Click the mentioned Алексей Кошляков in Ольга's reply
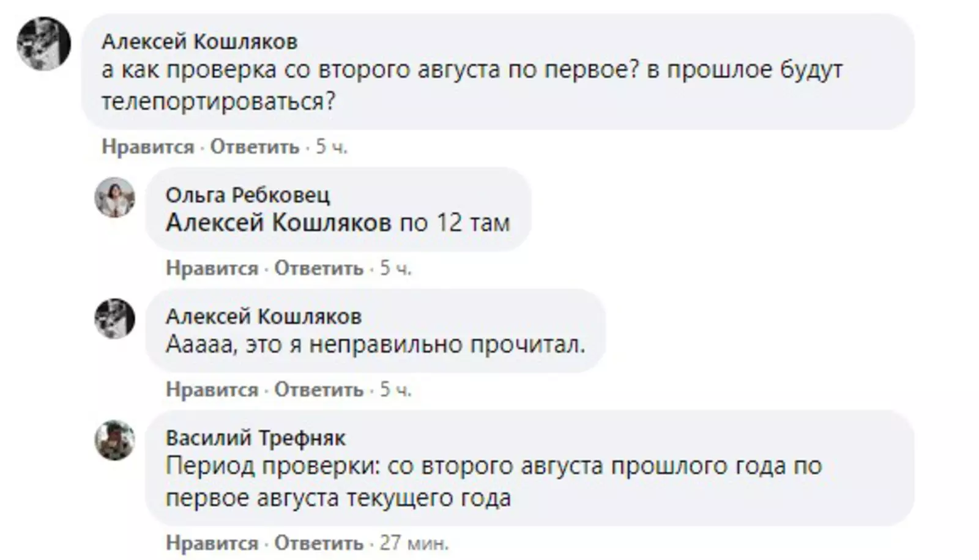This screenshot has width=979, height=560. click(x=278, y=223)
